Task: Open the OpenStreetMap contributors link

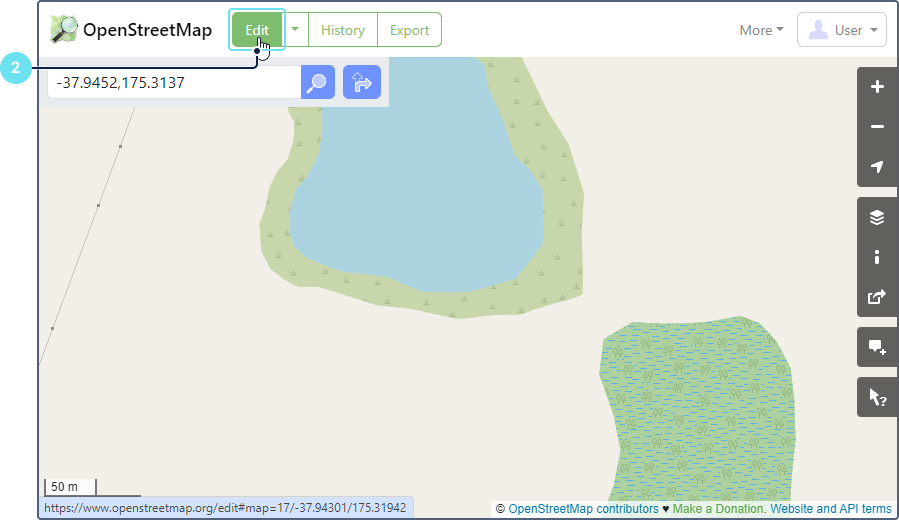Action: (x=583, y=509)
